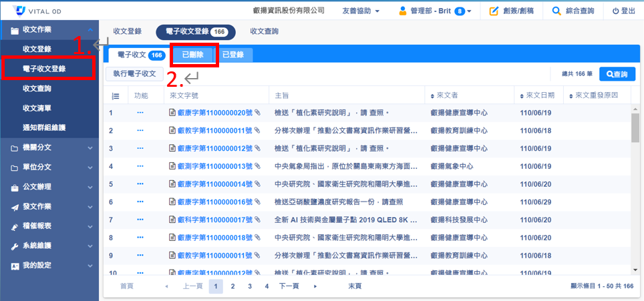Click the VITAL OD logo icon
This screenshot has height=301, width=644.
(18, 11)
